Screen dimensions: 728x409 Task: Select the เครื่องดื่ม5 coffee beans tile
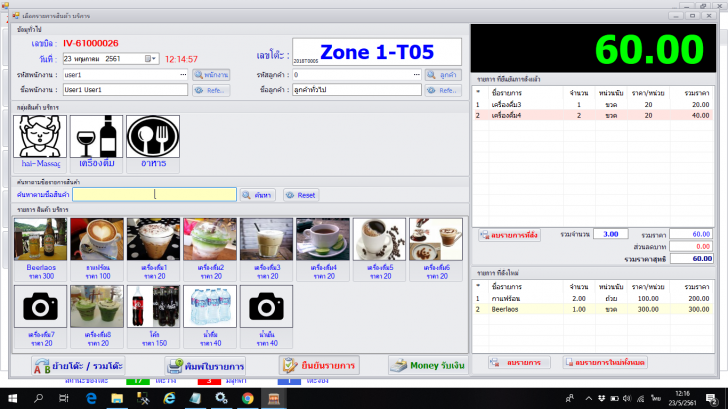click(x=379, y=249)
